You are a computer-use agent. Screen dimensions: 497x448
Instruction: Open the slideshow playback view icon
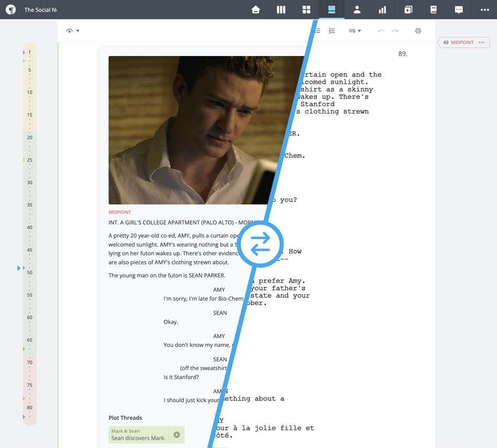point(408,10)
